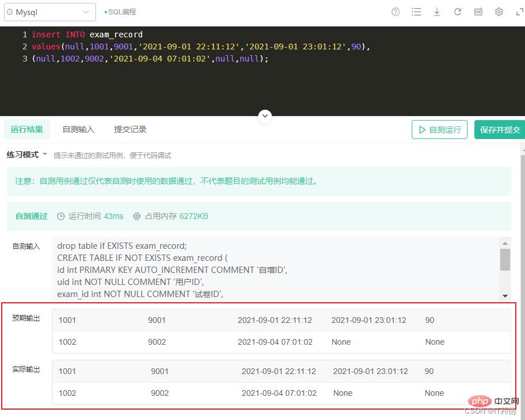This screenshot has width=525, height=420.
Task: Open the 提交记录 tab
Action: click(130, 130)
